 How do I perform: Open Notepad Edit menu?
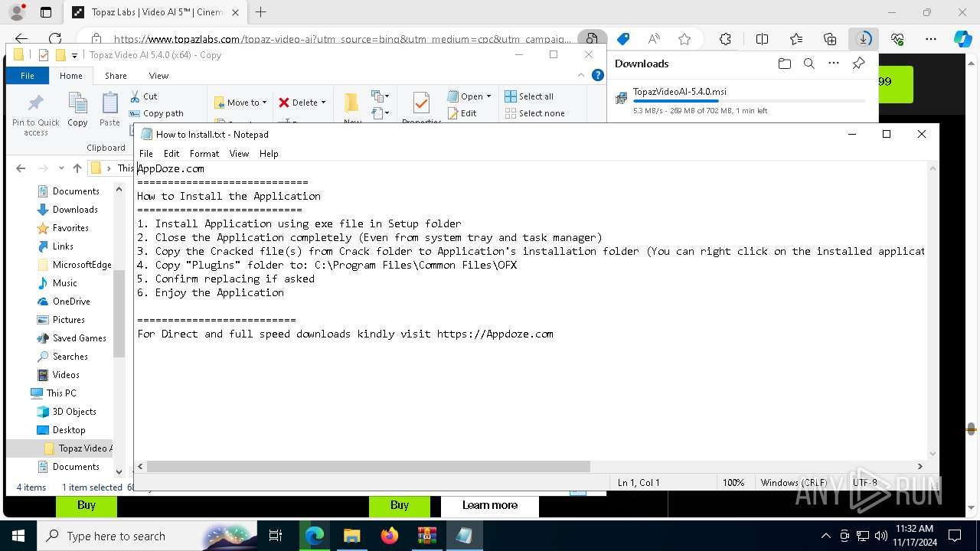[171, 154]
